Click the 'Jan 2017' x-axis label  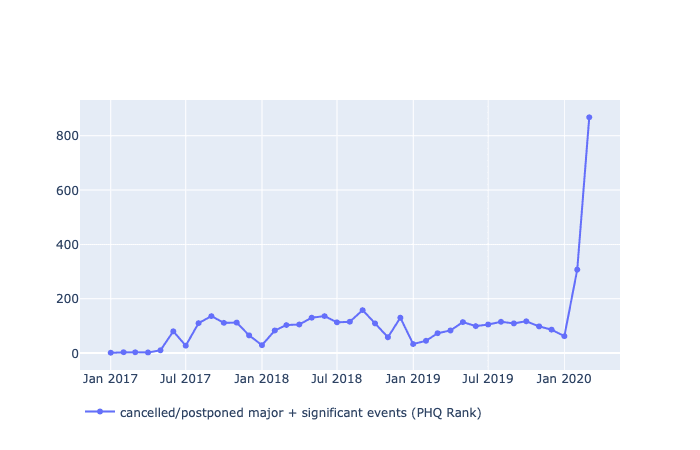point(110,380)
